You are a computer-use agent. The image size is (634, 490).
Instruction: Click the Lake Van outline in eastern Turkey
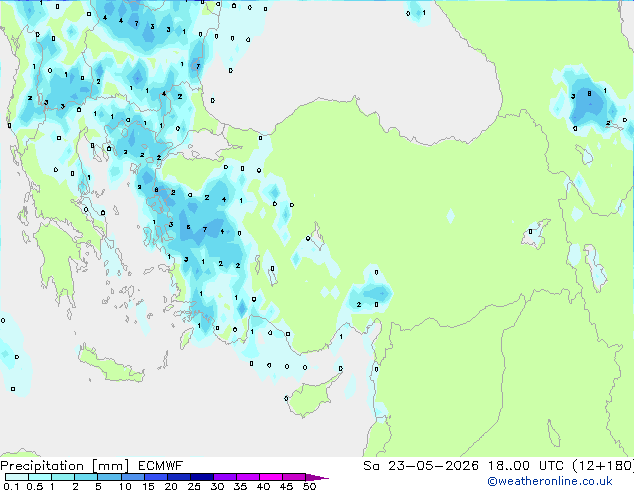click(536, 234)
